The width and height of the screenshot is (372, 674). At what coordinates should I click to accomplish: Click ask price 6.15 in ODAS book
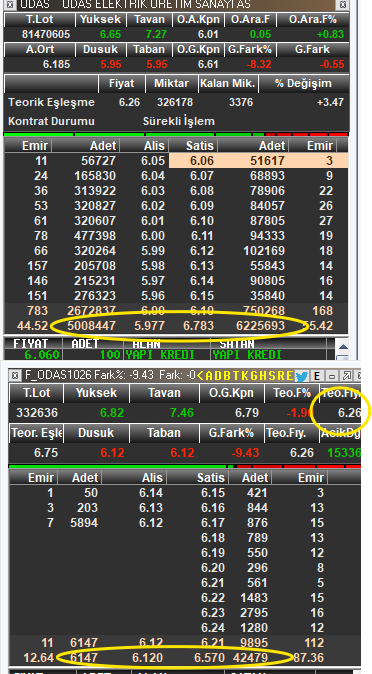click(202, 296)
